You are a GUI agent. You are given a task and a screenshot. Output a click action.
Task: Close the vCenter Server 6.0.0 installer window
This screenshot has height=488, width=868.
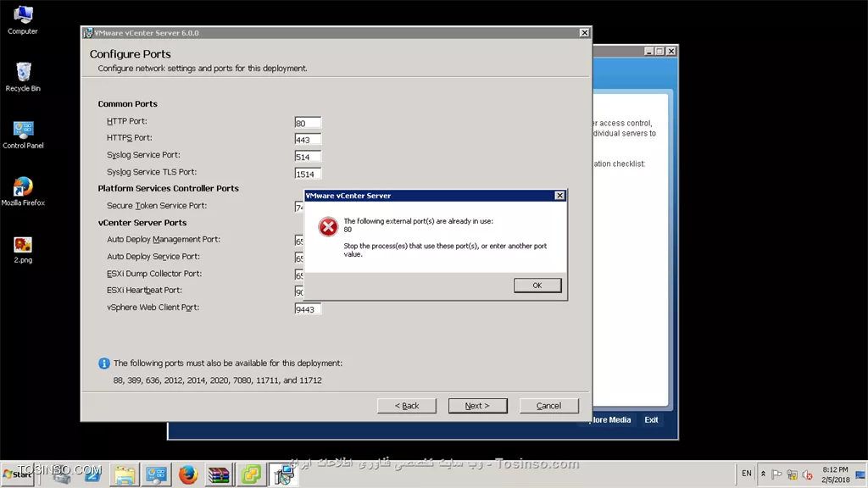pos(584,33)
